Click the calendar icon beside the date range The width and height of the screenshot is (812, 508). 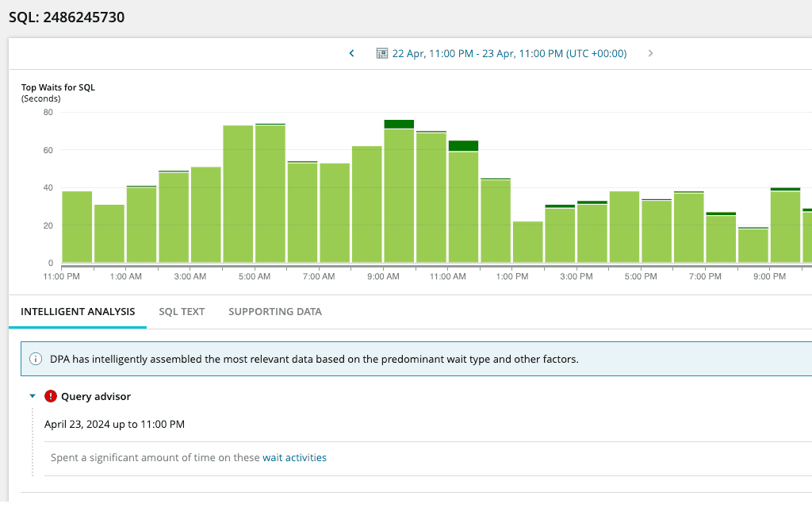pyautogui.click(x=381, y=53)
